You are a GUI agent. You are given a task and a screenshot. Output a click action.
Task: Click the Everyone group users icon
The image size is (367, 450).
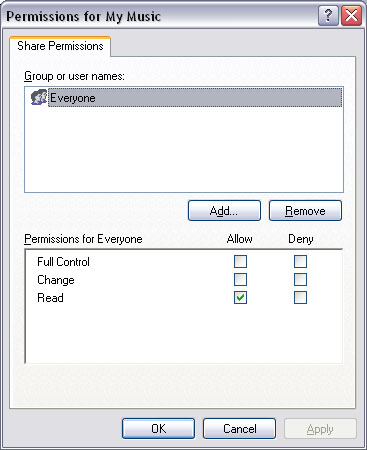coord(39,97)
